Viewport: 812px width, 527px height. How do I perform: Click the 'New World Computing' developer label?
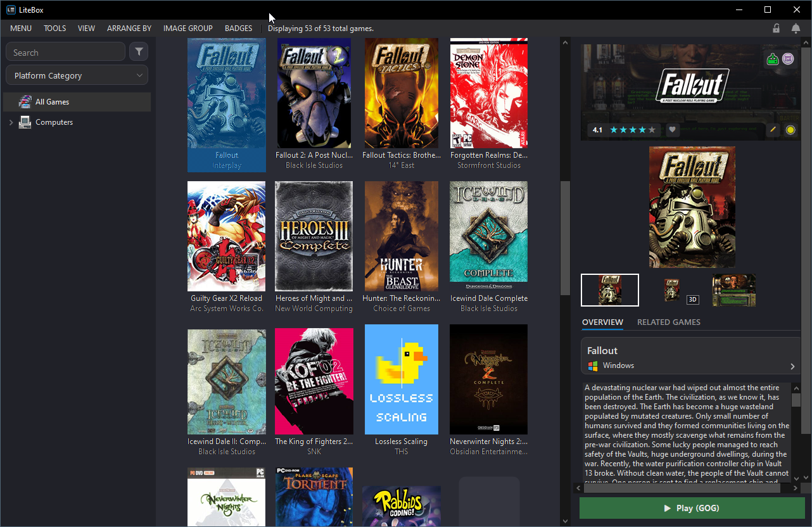[314, 308]
